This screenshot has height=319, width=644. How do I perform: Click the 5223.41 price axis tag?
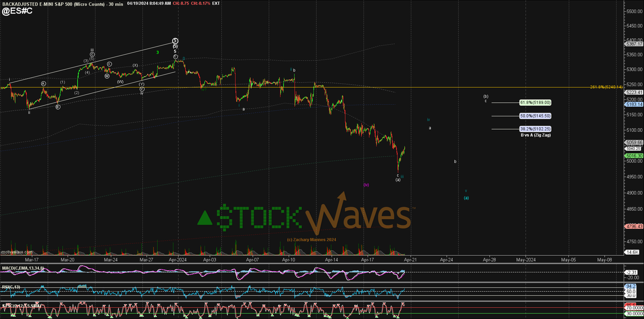(x=633, y=92)
